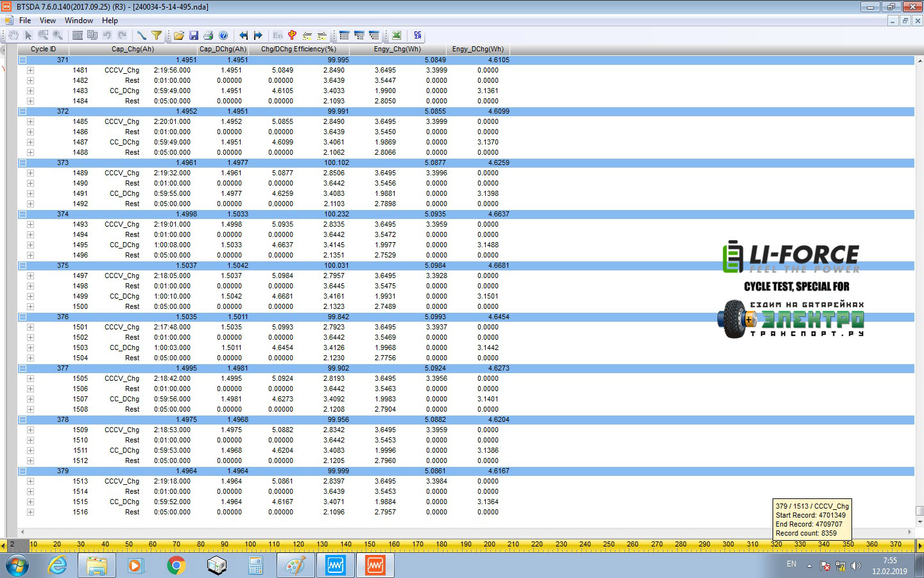Image resolution: width=924 pixels, height=578 pixels.
Task: Click cycle ruler left scroll arrow
Action: (3, 546)
